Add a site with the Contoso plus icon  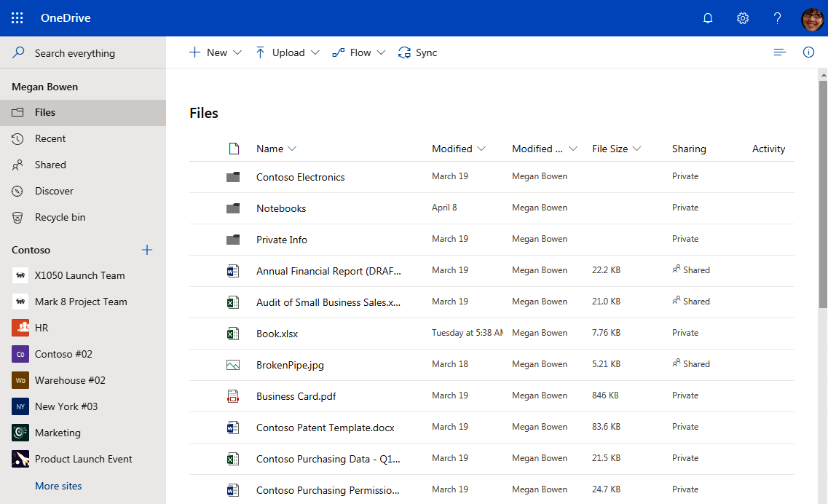pyautogui.click(x=147, y=250)
